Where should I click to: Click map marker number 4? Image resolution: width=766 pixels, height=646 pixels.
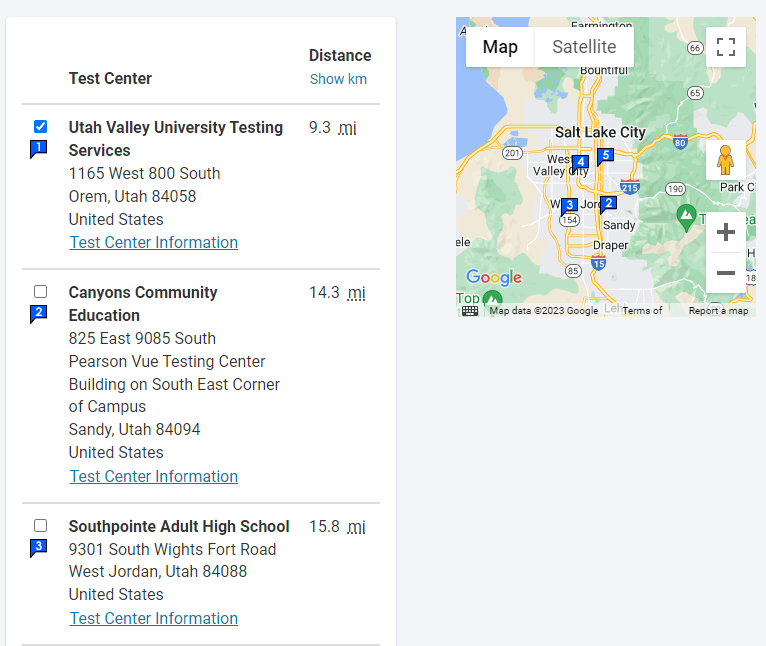tap(580, 162)
